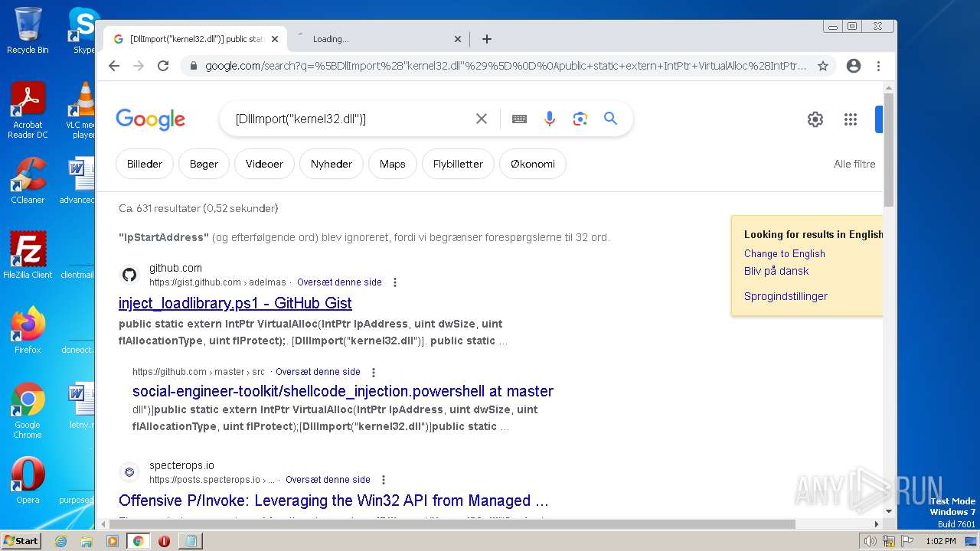
Task: Click the github.com favicon on first result
Action: click(129, 275)
